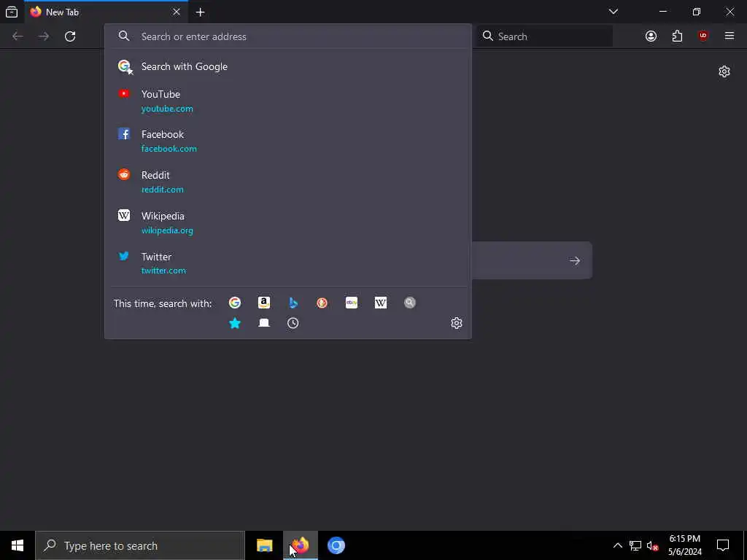Viewport: 747px width, 560px height.
Task: Switch to the New Tab tab
Action: point(106,12)
